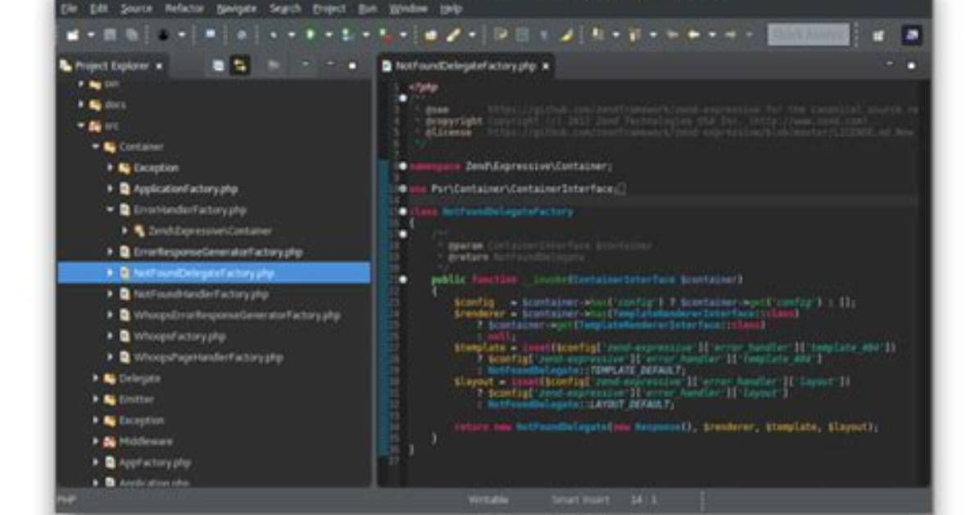
Task: Open the New icon dropdown arrow
Action: pyautogui.click(x=91, y=35)
